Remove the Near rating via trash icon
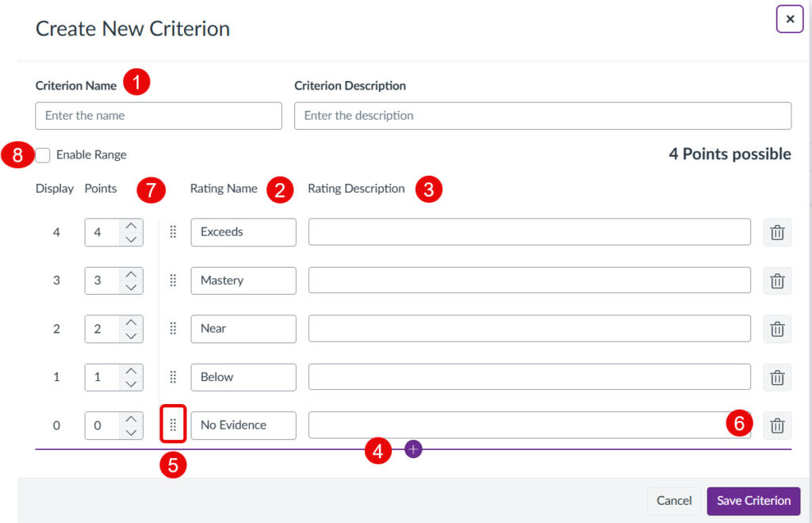 point(777,329)
